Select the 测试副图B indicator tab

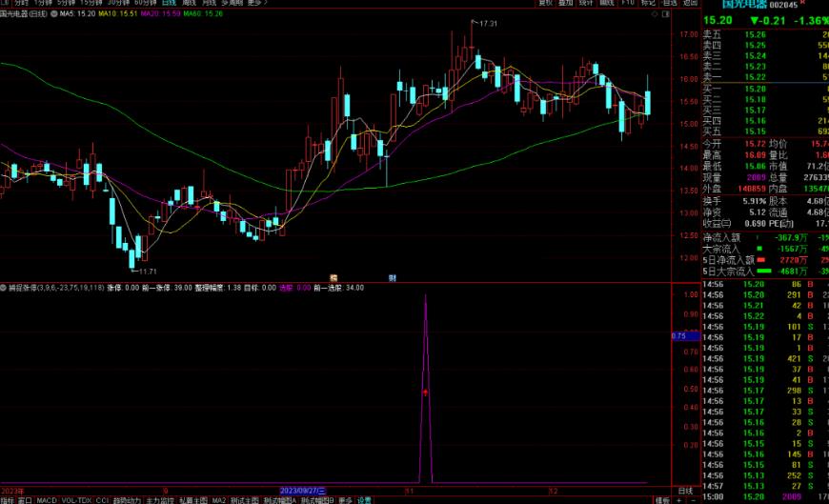click(x=317, y=500)
